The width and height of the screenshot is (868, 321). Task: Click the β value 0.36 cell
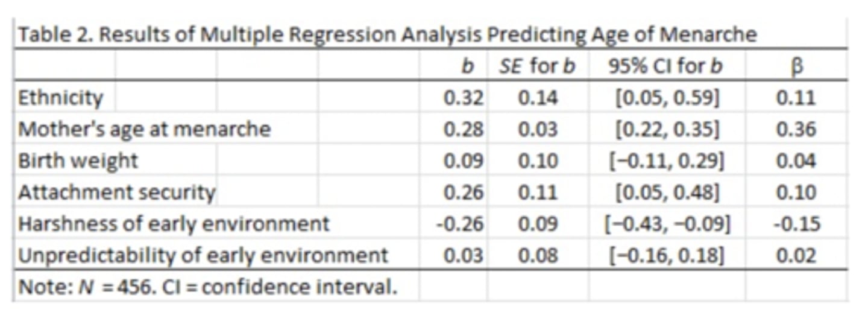(x=796, y=129)
